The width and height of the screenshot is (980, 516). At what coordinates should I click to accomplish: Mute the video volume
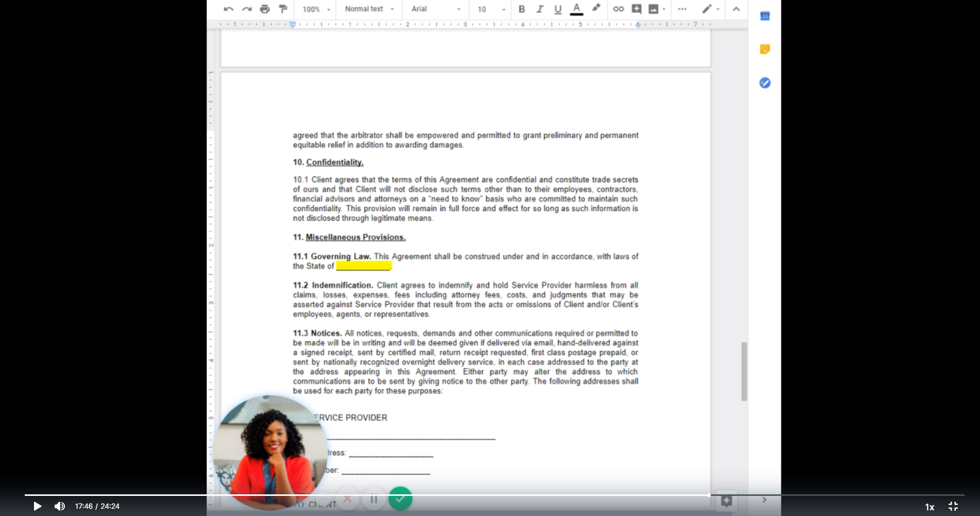coord(60,506)
